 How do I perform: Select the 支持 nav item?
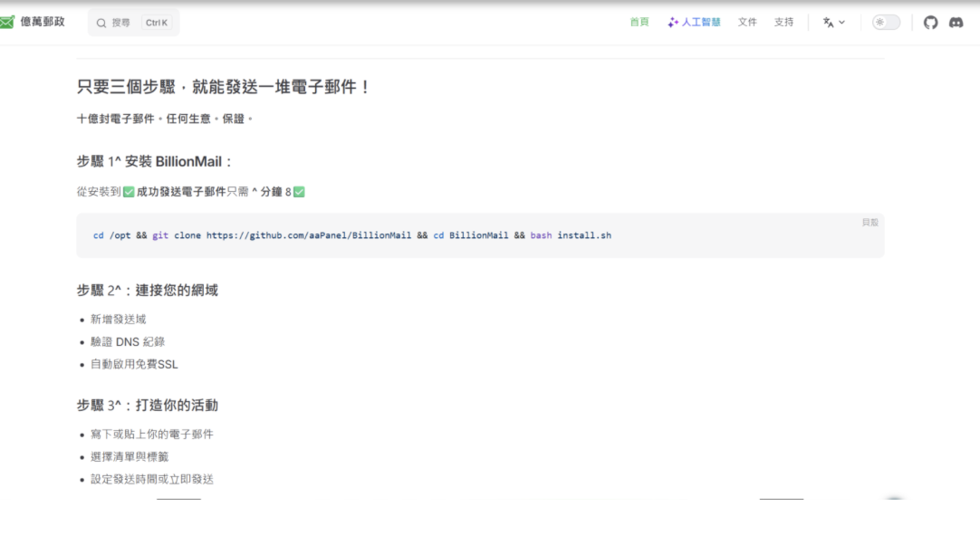point(783,22)
